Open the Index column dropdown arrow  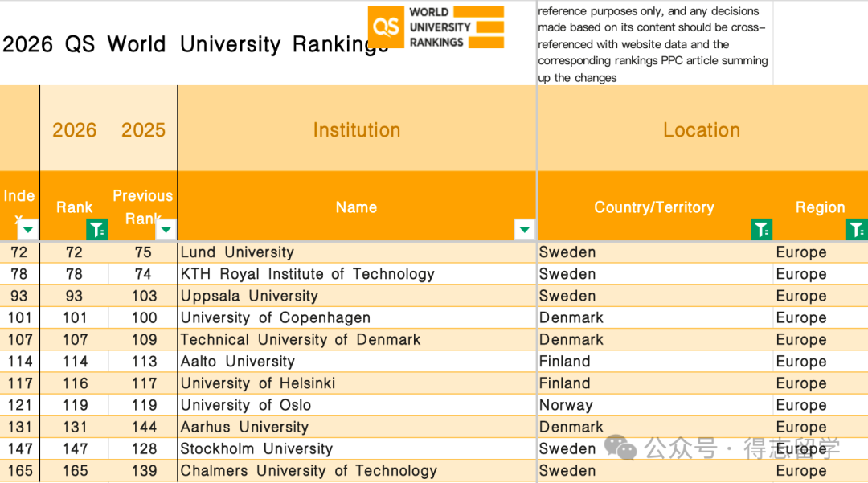pos(28,230)
